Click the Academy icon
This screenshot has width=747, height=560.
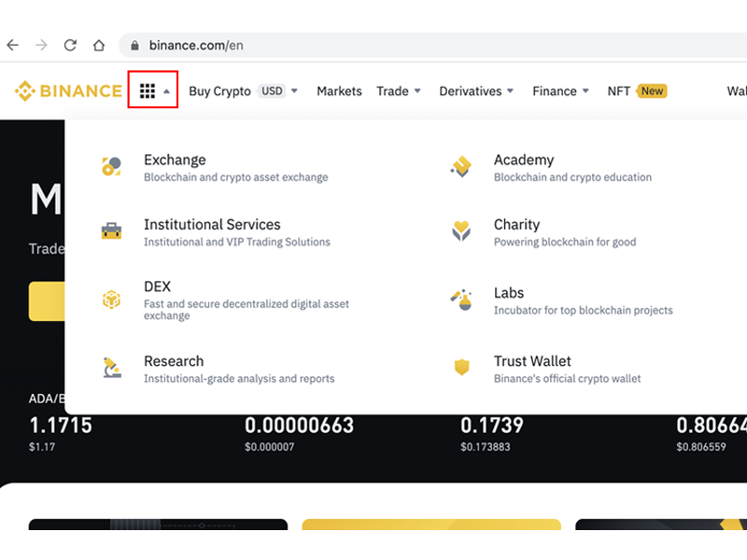pos(461,167)
